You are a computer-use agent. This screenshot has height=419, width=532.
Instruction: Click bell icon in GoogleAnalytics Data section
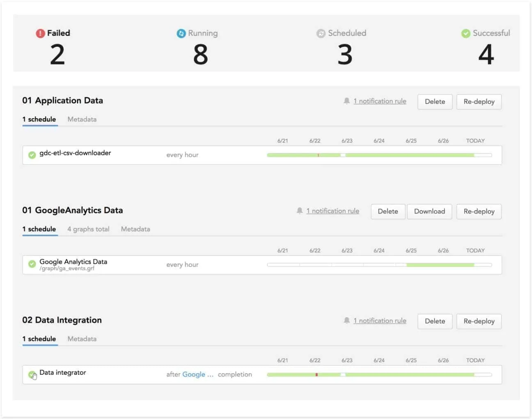click(300, 211)
